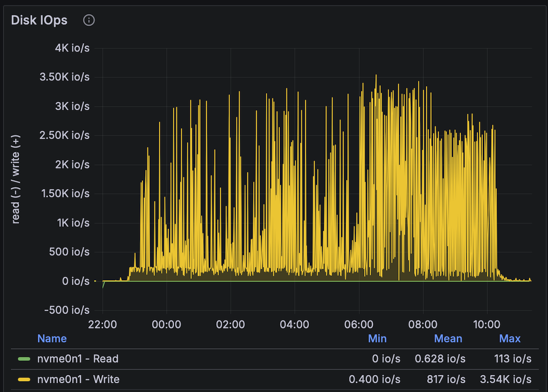Click the 113 io/s Max read value

pyautogui.click(x=513, y=359)
